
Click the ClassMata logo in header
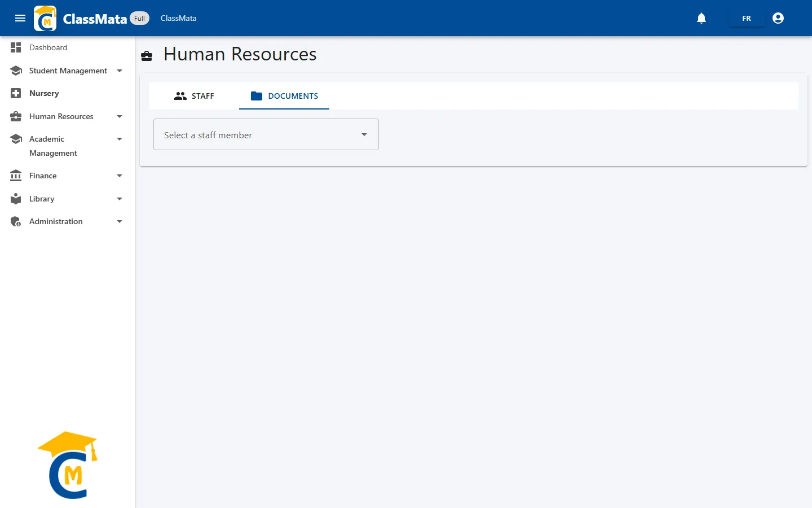coord(45,18)
